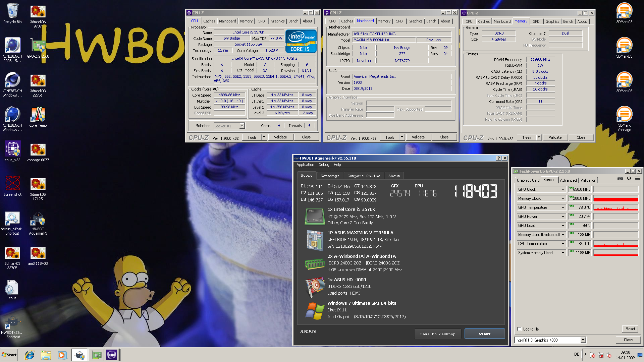Select the am3 118403 desktop file

click(38, 256)
